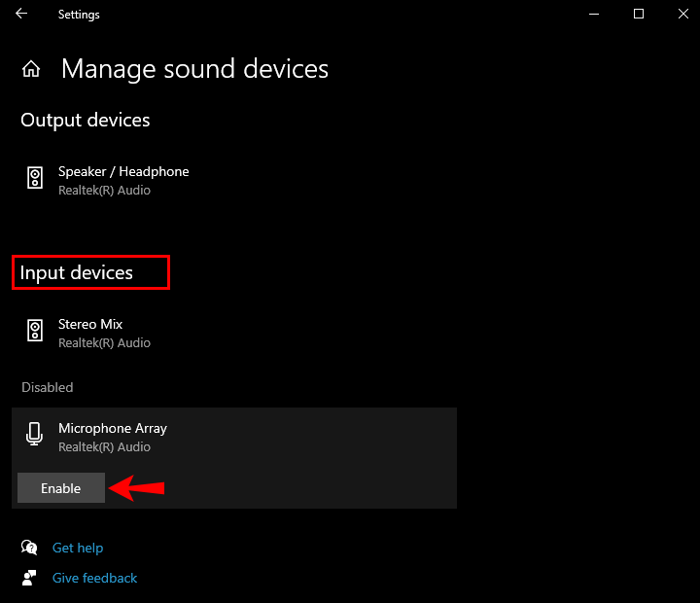This screenshot has height=603, width=700.
Task: Click the Microphone Array microphone icon
Action: point(35,435)
